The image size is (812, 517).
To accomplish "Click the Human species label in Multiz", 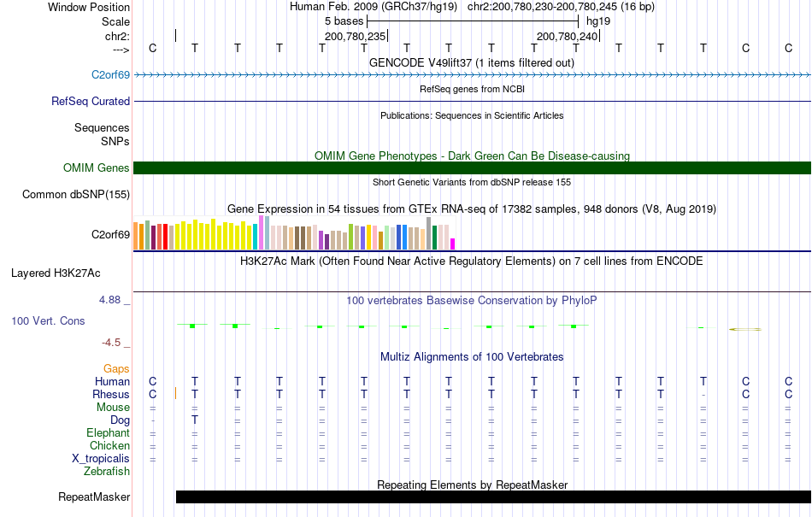I will click(x=112, y=382).
